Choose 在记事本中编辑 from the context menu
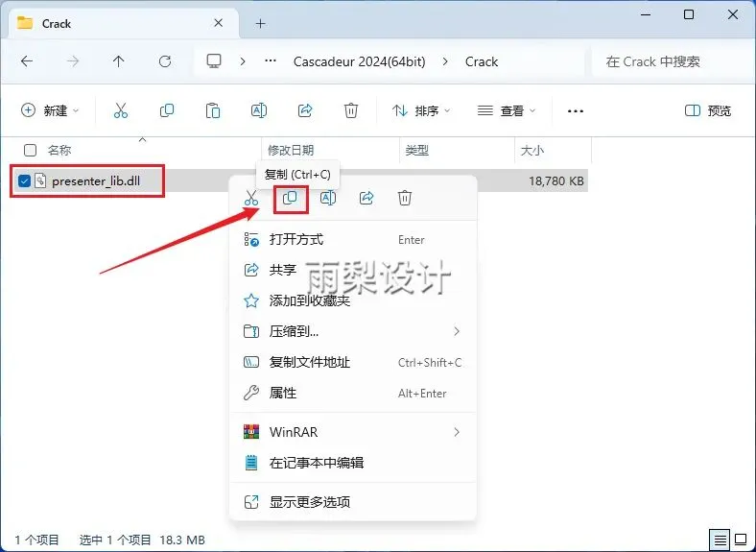The image size is (756, 552). pyautogui.click(x=353, y=463)
